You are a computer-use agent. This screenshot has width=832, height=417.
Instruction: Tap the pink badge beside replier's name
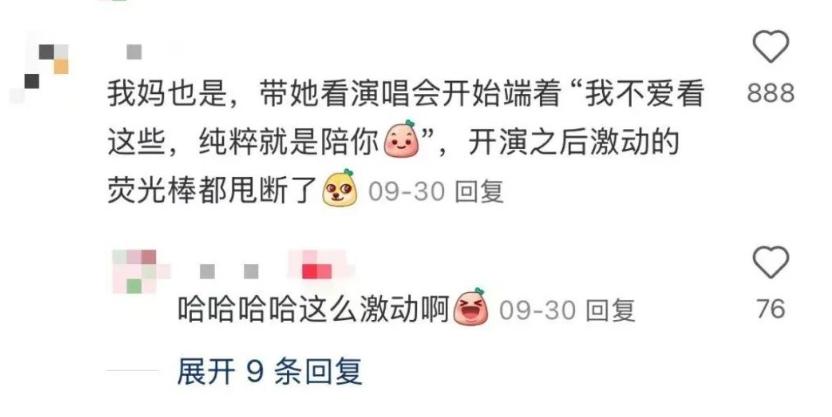317,268
